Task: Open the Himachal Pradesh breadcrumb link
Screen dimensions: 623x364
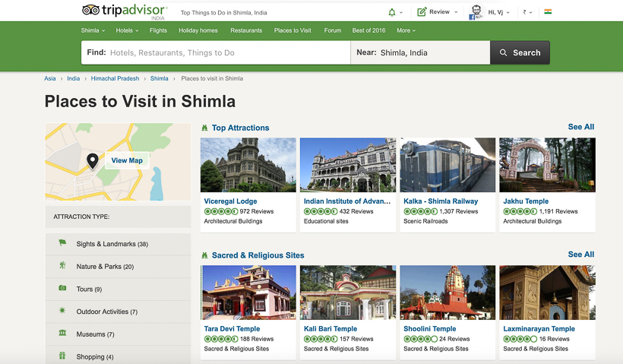Action: coord(115,78)
